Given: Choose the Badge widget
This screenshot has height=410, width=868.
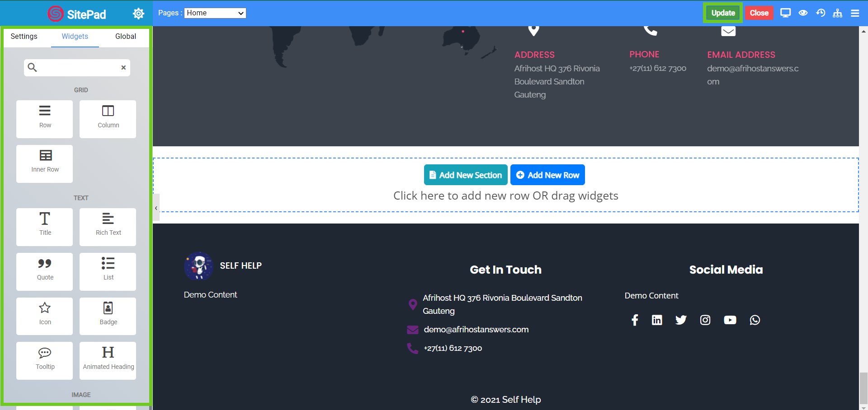Looking at the screenshot, I should tap(108, 316).
